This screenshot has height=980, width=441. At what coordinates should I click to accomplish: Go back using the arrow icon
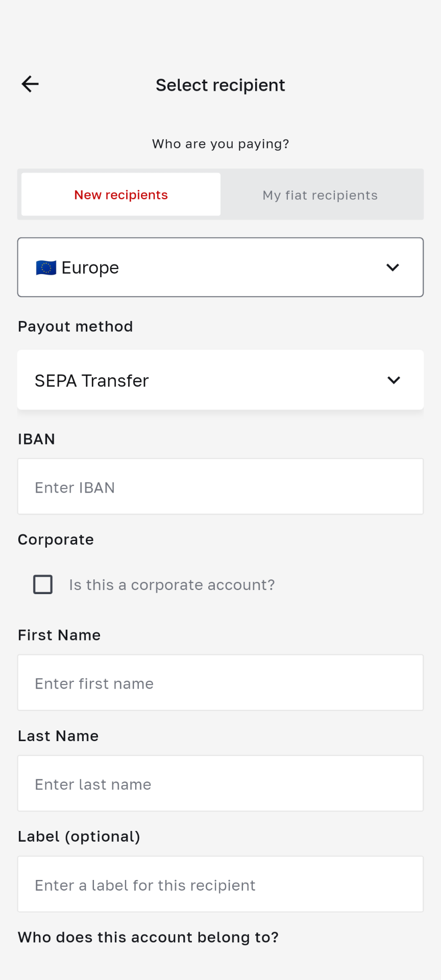(x=30, y=84)
